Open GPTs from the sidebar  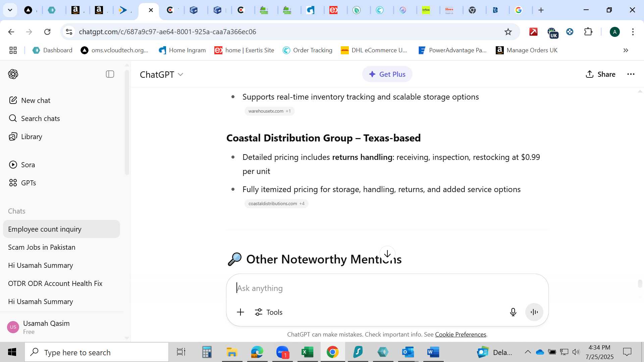[22, 183]
